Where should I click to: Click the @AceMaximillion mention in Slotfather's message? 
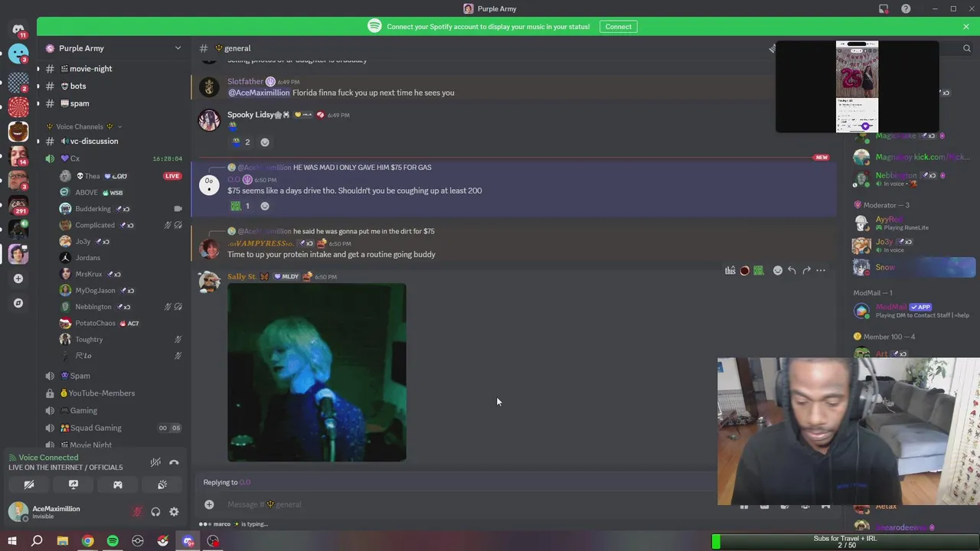[x=259, y=93]
